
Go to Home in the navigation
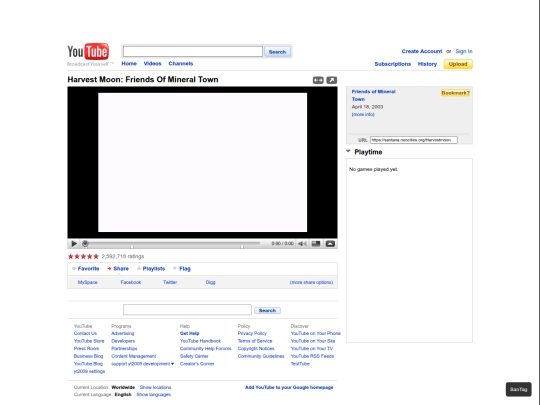tap(129, 64)
